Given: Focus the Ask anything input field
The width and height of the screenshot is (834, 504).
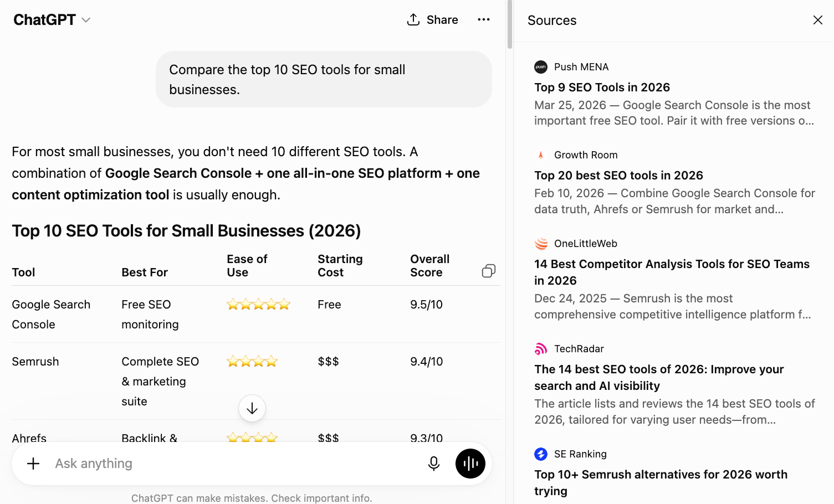Looking at the screenshot, I should coord(233,464).
